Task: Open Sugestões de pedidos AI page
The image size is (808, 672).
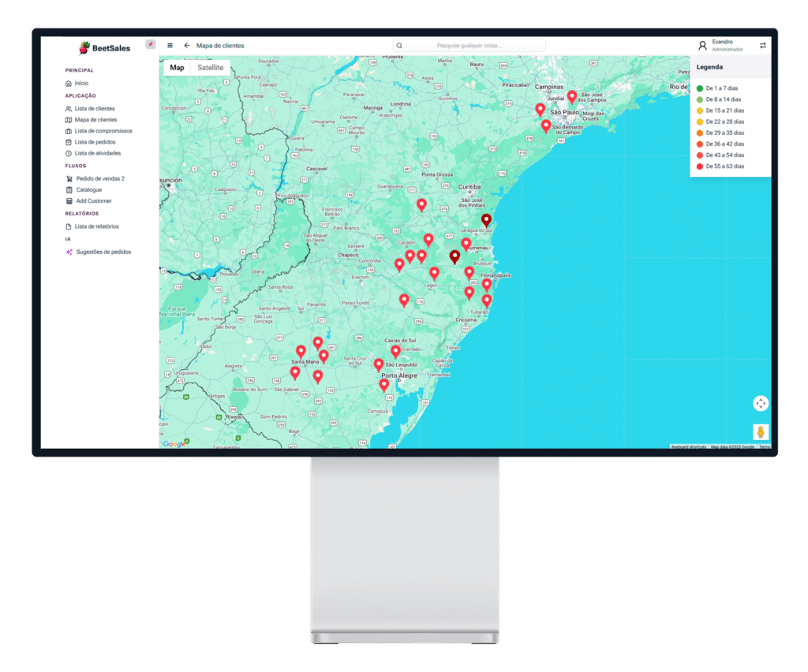Action: [x=103, y=252]
